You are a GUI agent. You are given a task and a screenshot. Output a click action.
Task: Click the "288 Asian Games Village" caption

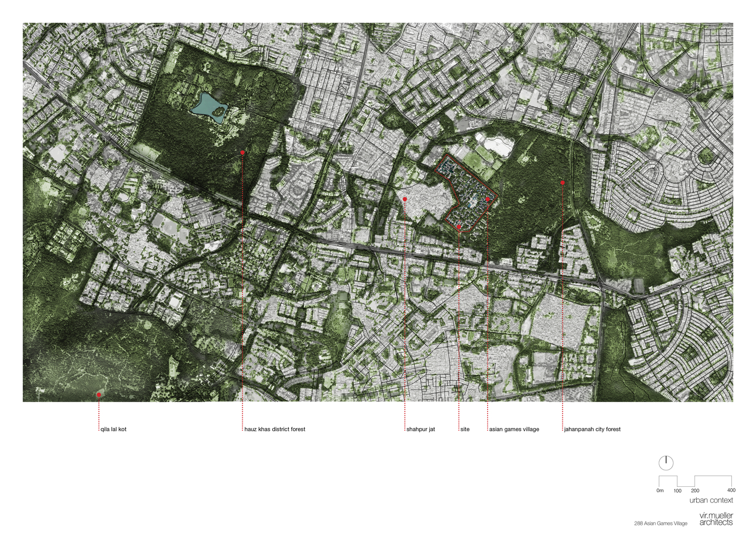click(661, 523)
